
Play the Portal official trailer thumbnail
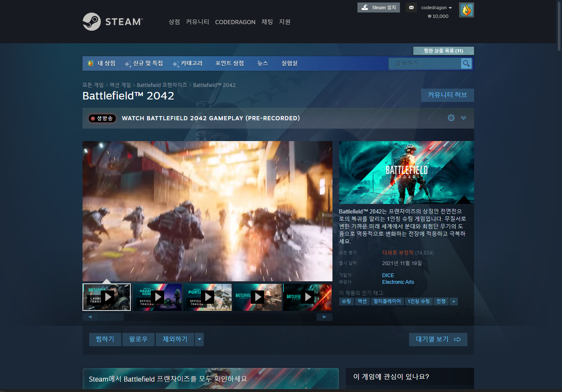click(x=207, y=297)
